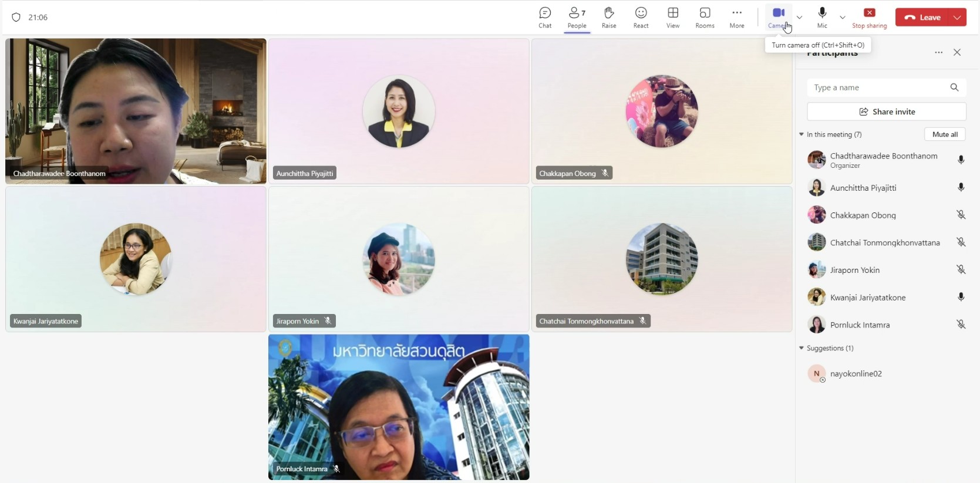Click Chakkapan Obong's profile picture in tile
The image size is (980, 483).
(x=662, y=111)
